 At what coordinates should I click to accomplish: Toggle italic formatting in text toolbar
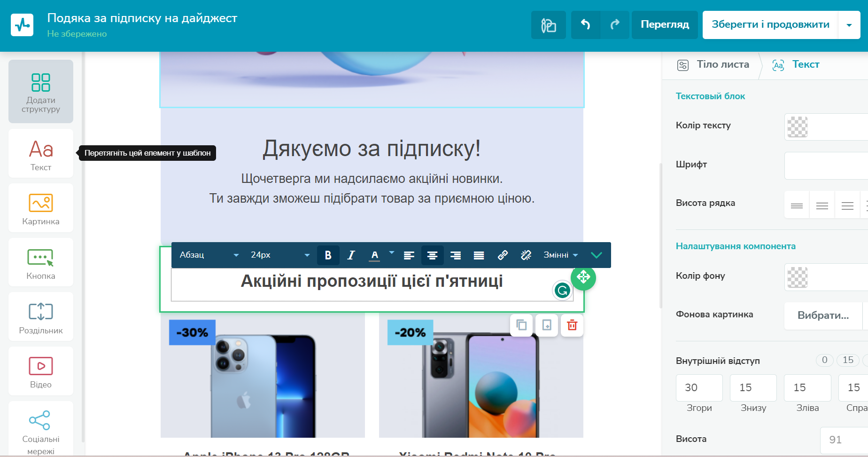(351, 255)
